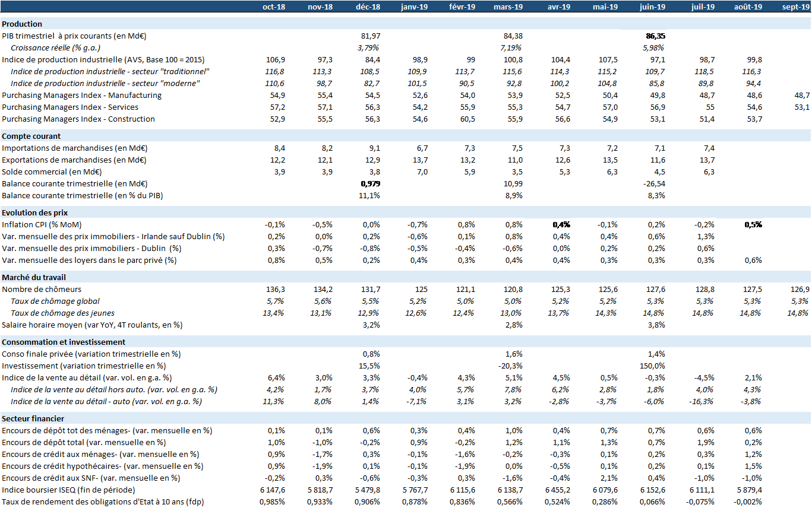The height and width of the screenshot is (508, 812).
Task: Select the "Secteur financier" section heading
Action: pyautogui.click(x=33, y=418)
